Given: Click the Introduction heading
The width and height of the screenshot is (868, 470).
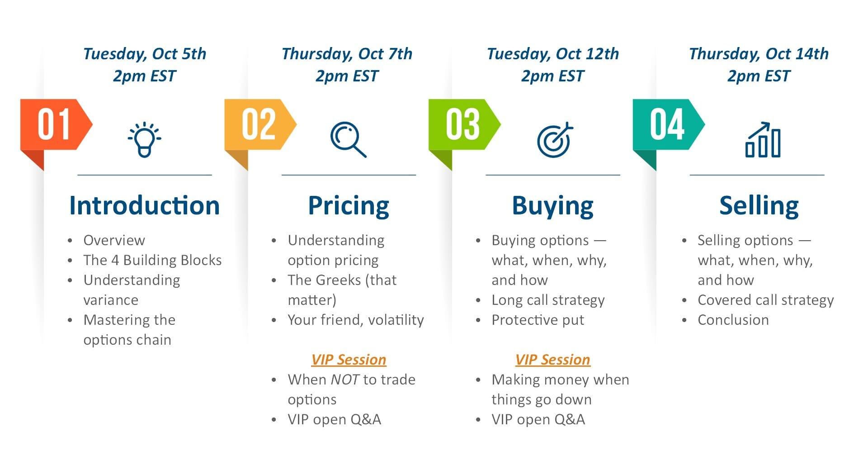Looking at the screenshot, I should pos(145,206).
